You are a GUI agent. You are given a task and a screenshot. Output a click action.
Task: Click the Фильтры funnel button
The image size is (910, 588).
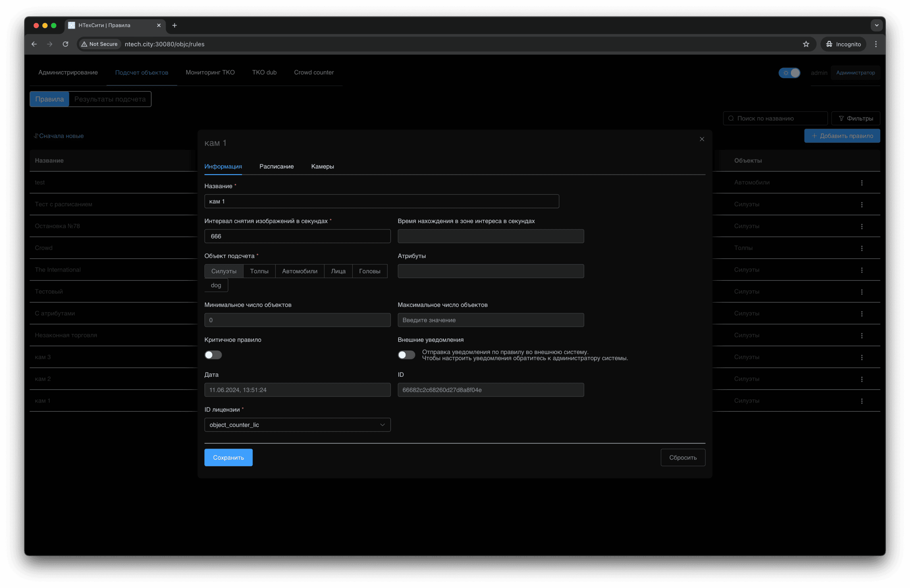point(855,118)
